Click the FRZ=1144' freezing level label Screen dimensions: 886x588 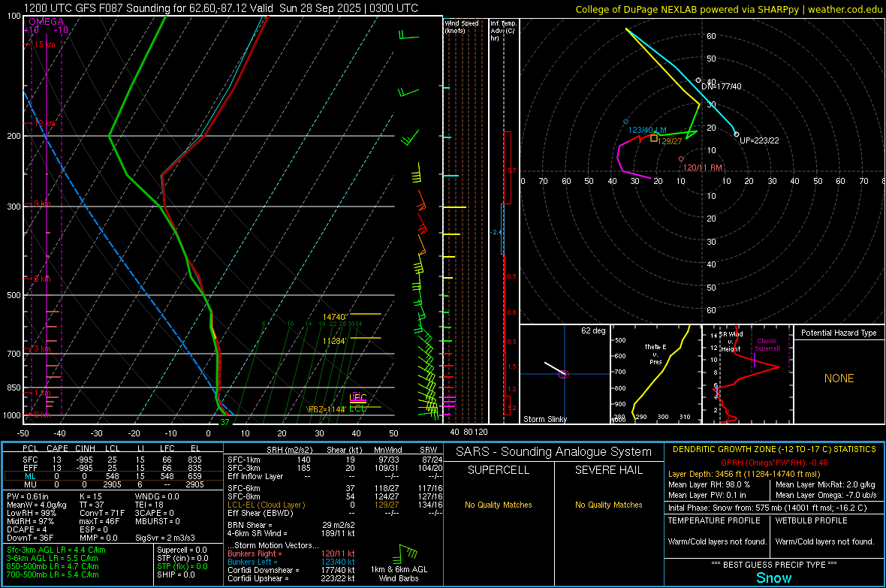(326, 409)
